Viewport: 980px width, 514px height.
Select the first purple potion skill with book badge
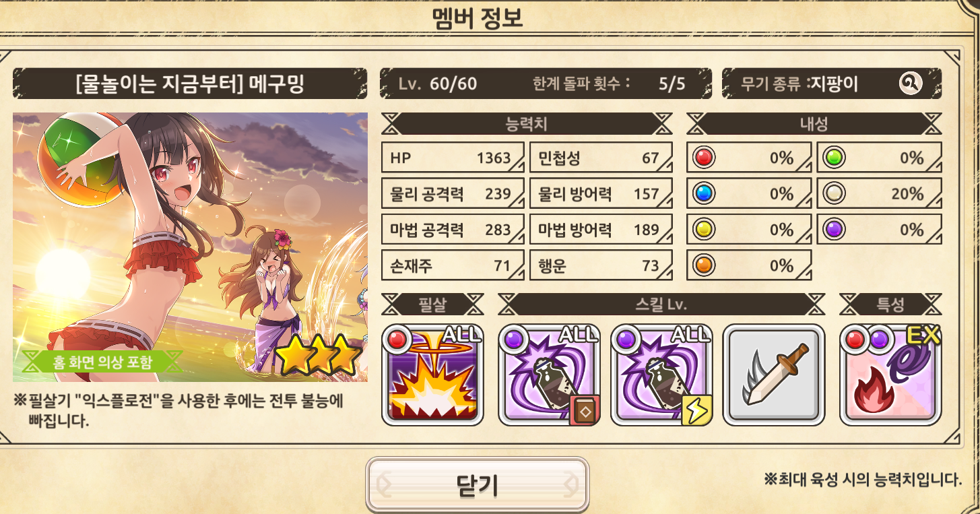coord(549,375)
